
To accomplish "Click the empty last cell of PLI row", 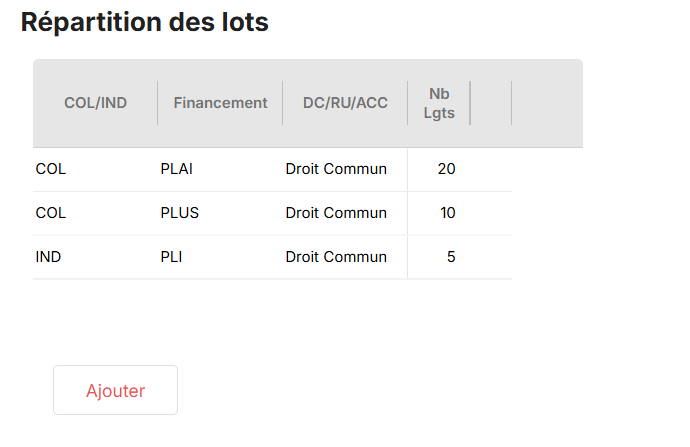I will point(491,257).
